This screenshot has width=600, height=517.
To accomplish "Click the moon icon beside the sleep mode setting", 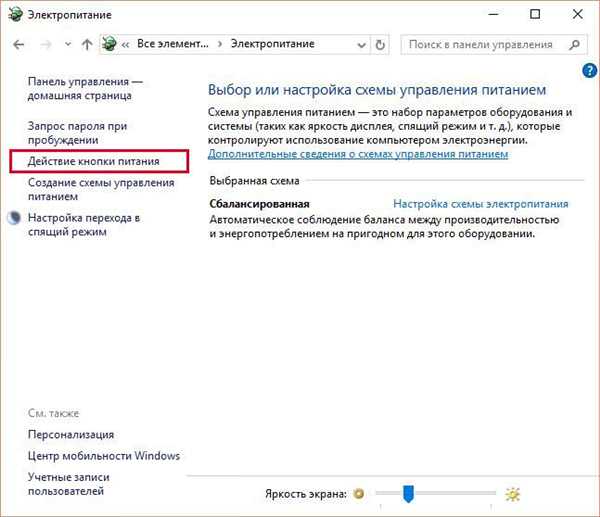I will pyautogui.click(x=14, y=218).
